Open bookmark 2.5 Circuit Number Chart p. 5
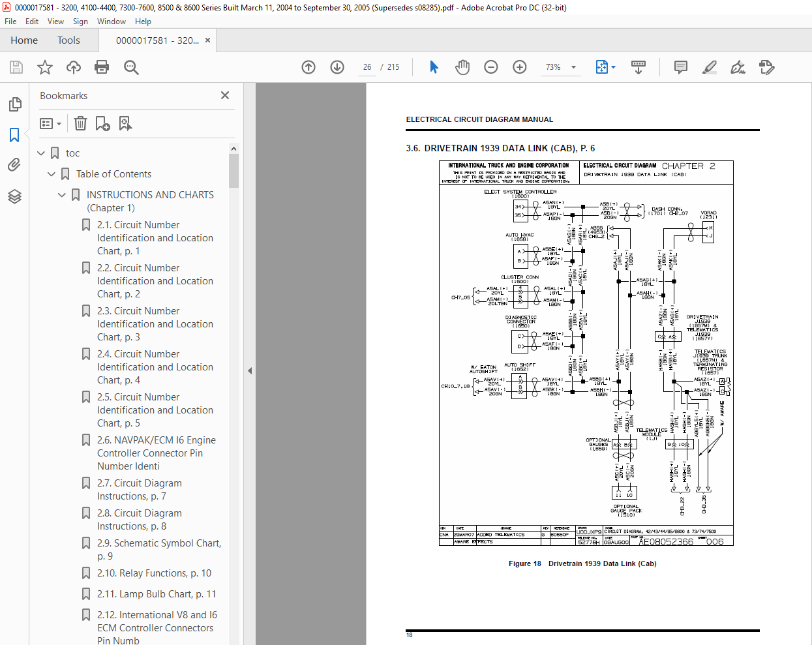 click(155, 410)
